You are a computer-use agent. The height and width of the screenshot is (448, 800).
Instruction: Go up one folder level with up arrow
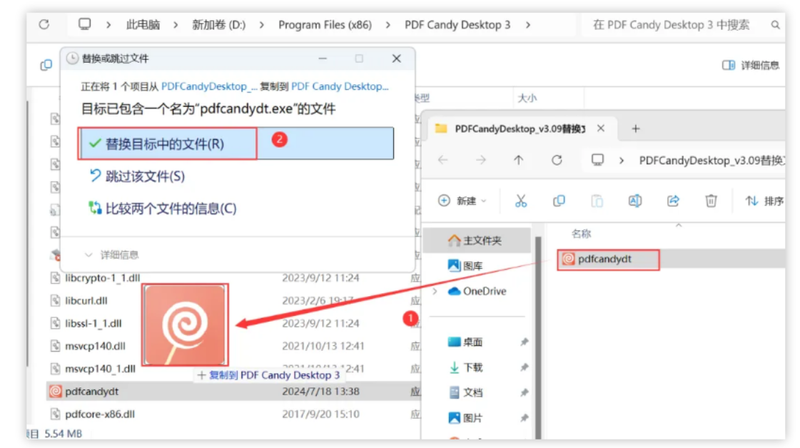point(518,160)
